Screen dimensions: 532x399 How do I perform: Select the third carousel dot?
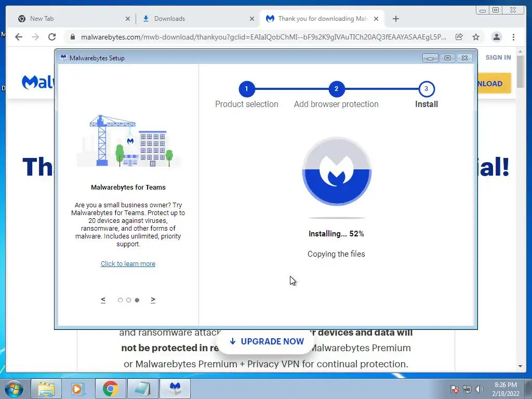click(x=137, y=300)
